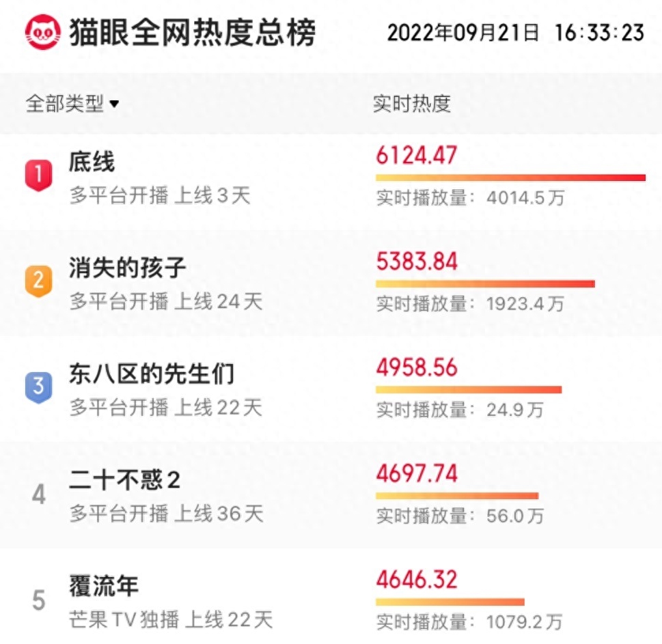The image size is (662, 644).
Task: Click the 实时热度 column header
Action: pyautogui.click(x=411, y=104)
